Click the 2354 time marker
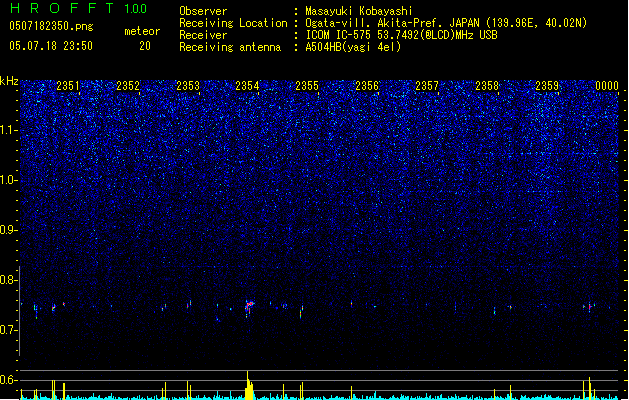This screenshot has width=629, height=400. pyautogui.click(x=247, y=86)
